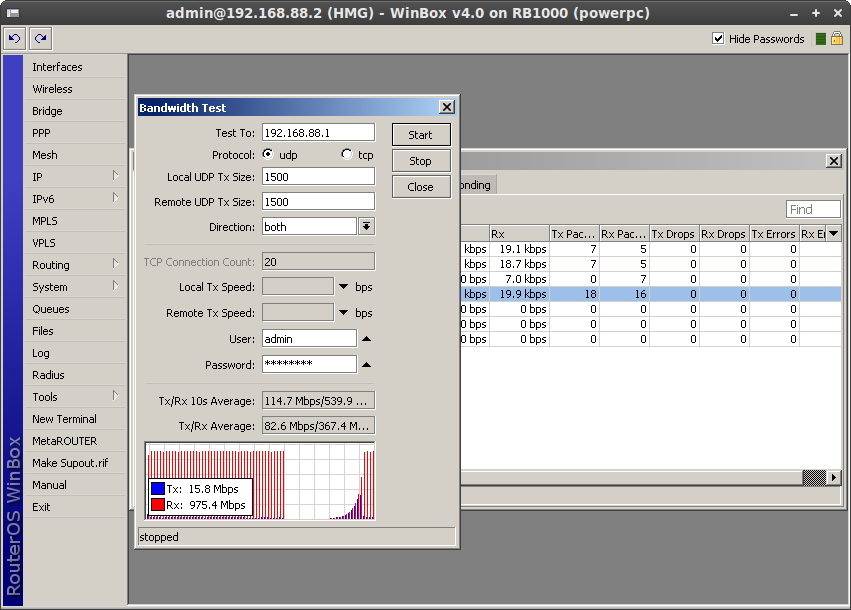
Task: Uncheck the Hide Passwords checkbox
Action: point(717,38)
